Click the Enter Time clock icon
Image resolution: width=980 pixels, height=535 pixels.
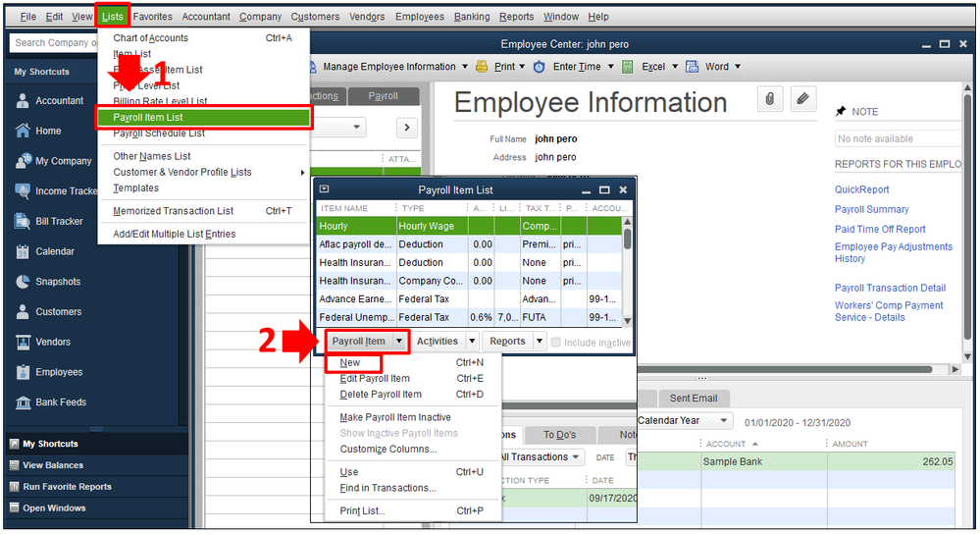(539, 67)
